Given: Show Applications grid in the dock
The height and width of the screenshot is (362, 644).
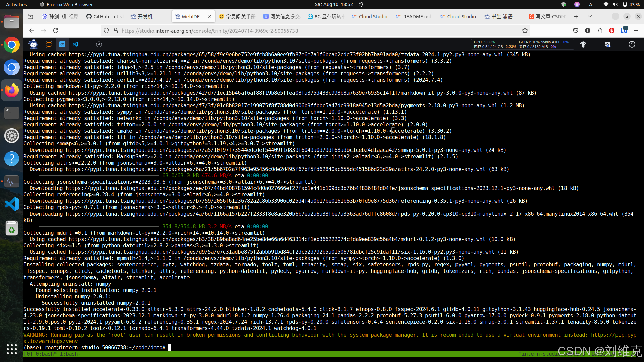Looking at the screenshot, I should 12,349.
